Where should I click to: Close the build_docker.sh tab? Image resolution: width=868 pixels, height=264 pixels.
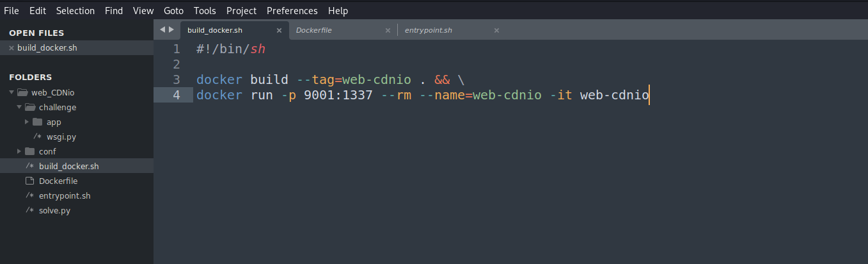pyautogui.click(x=279, y=30)
